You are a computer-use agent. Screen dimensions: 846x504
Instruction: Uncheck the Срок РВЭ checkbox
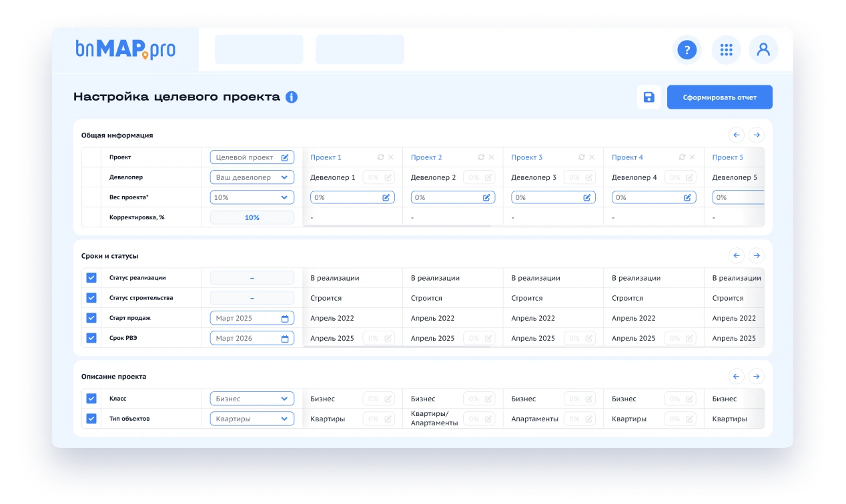(x=91, y=338)
